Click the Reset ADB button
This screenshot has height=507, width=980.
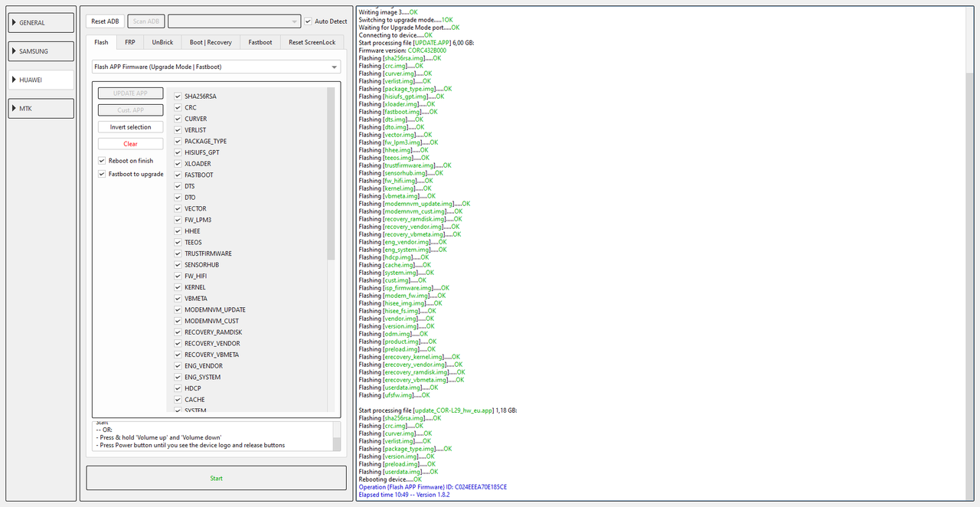(x=104, y=21)
